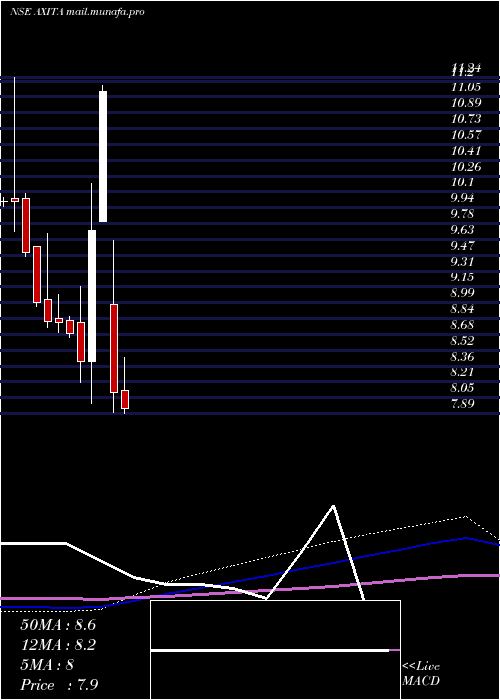Click the Price : 7.9 readout
Image resolution: width=500 pixels, height=700 pixels.
pyautogui.click(x=59, y=685)
